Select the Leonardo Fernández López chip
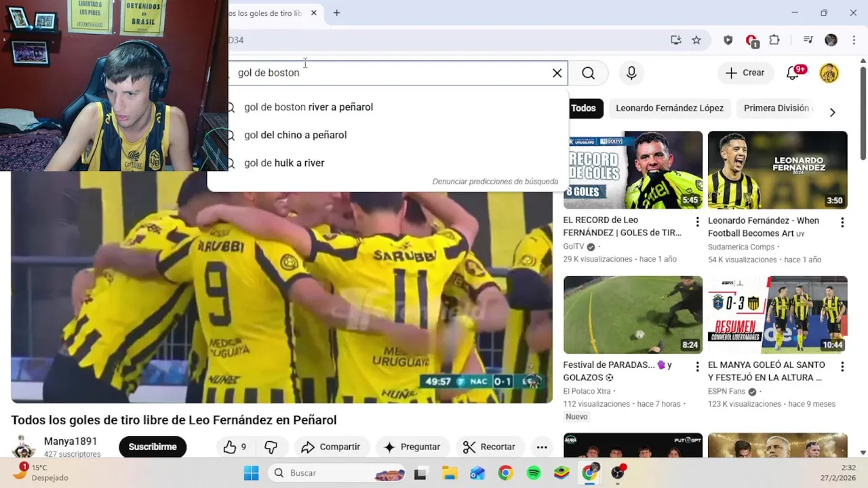868x488 pixels. click(669, 108)
